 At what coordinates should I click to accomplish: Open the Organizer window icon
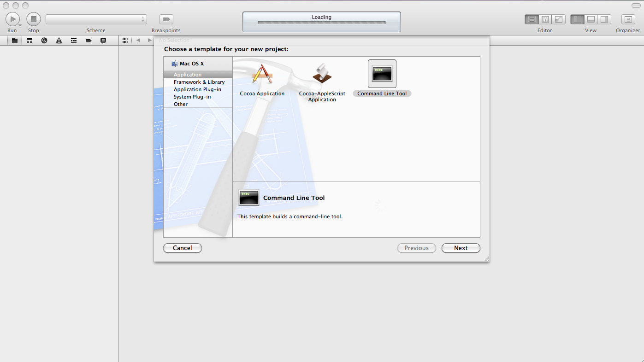pos(628,19)
